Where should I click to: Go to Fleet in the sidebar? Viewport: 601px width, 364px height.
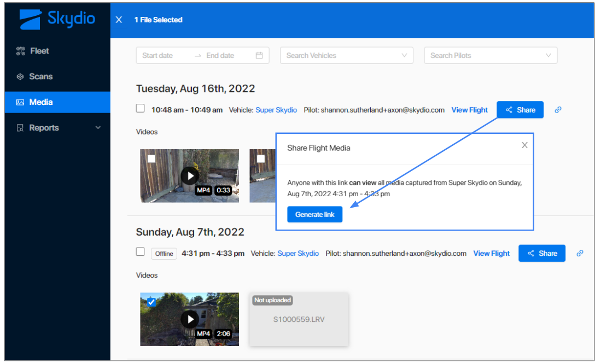coord(39,51)
